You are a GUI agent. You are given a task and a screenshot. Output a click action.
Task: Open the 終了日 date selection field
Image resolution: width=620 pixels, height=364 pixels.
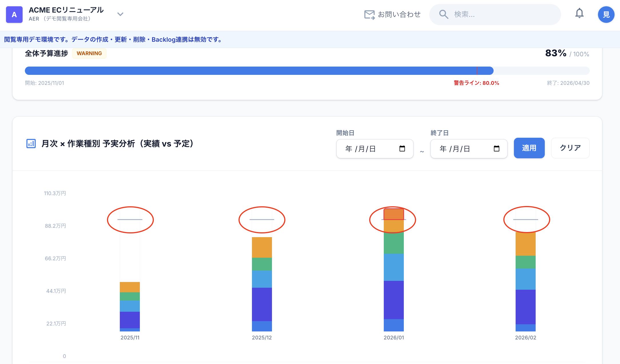click(x=463, y=149)
